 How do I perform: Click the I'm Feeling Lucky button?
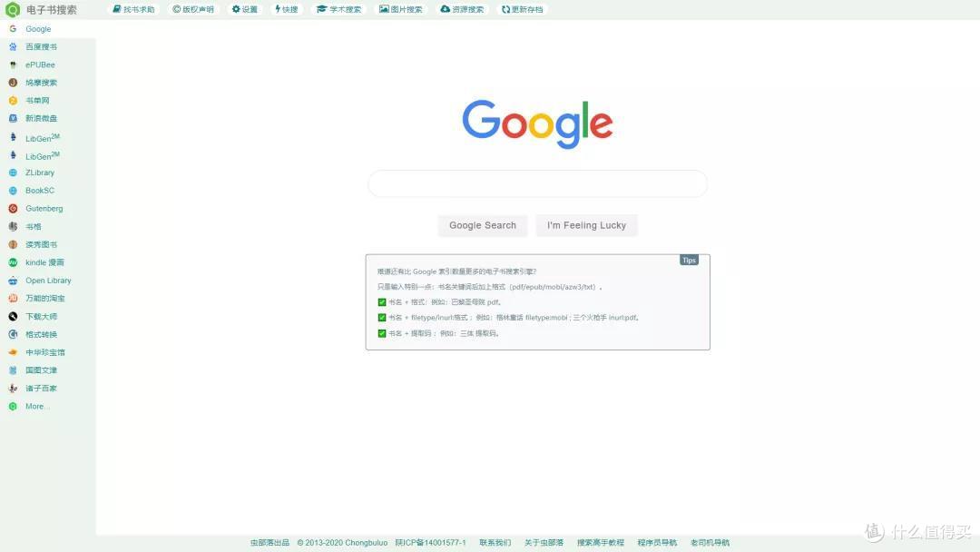(586, 226)
